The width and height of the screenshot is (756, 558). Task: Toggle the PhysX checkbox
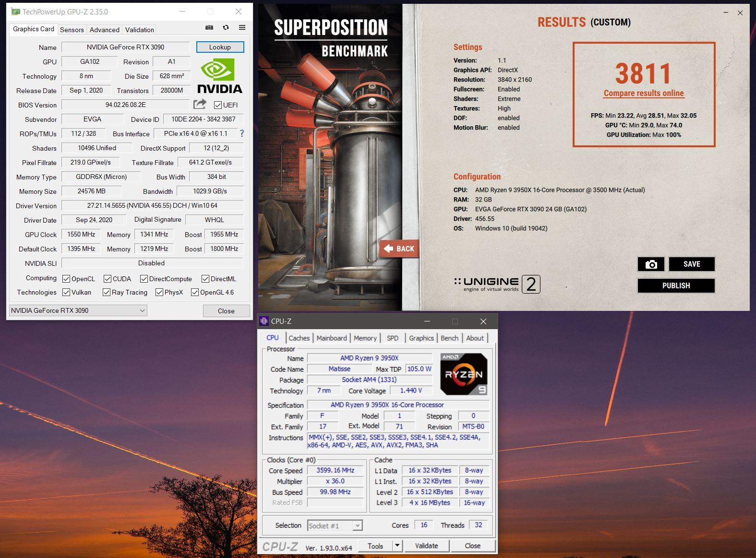159,292
